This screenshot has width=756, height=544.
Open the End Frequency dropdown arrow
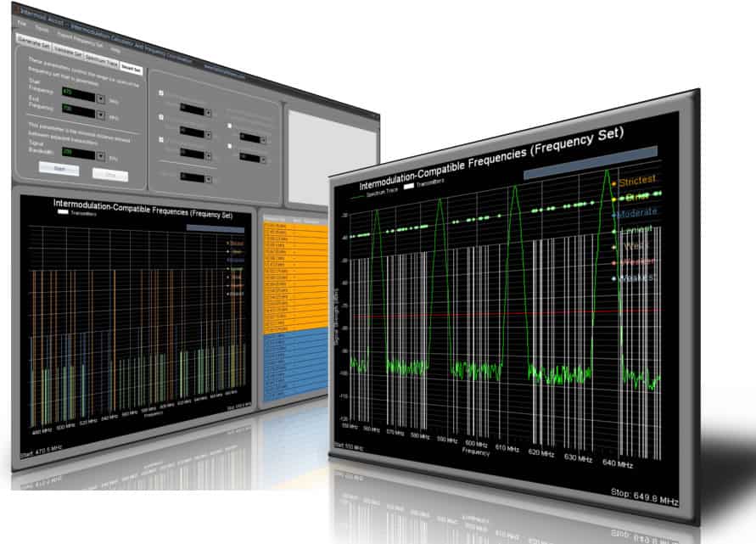pos(101,115)
